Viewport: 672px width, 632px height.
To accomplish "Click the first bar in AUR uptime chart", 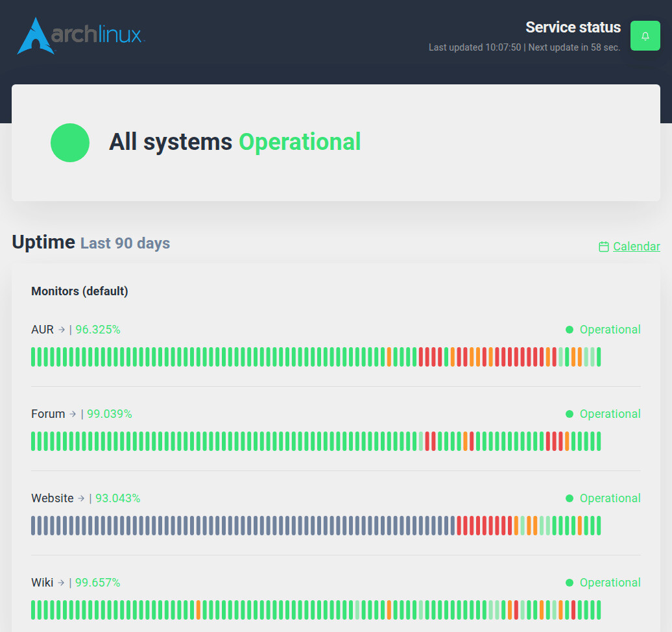I will tap(34, 357).
